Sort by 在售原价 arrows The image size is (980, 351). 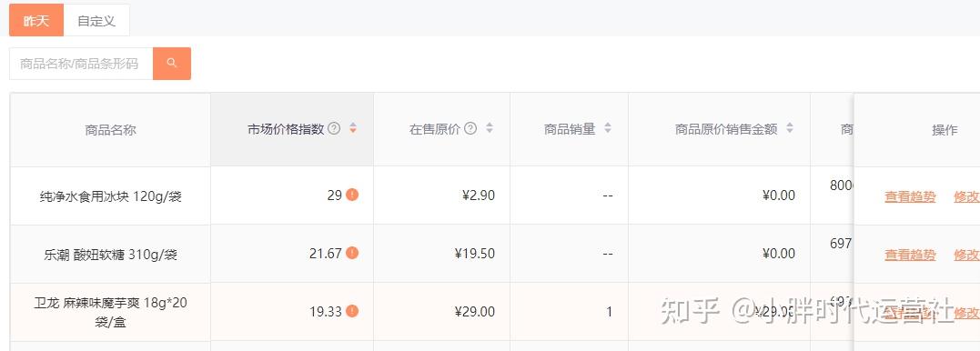pyautogui.click(x=490, y=128)
